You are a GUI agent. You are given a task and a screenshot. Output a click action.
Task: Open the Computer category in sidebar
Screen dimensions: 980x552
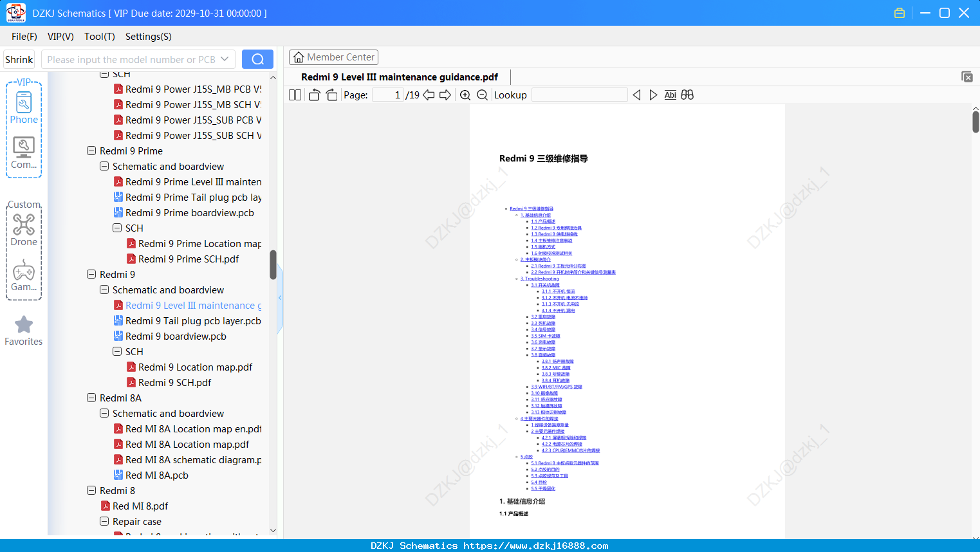pos(24,153)
